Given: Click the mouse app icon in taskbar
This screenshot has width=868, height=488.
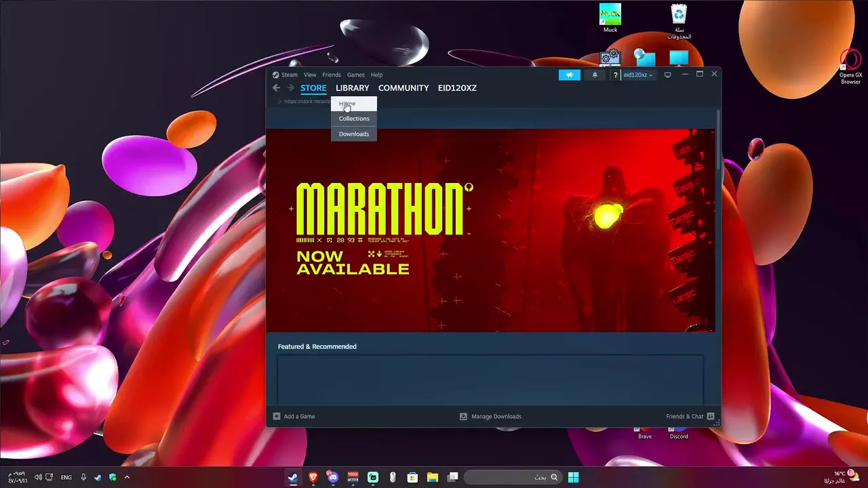Looking at the screenshot, I should point(393,477).
